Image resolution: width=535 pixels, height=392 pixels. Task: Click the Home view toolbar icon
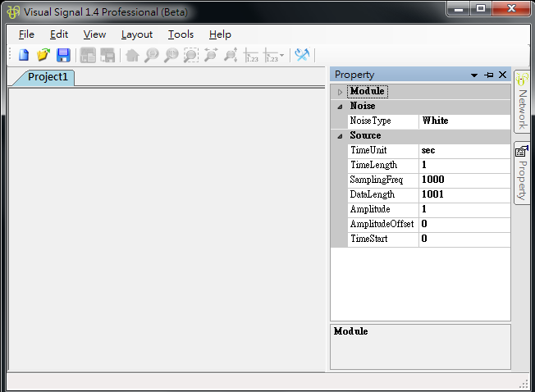[x=131, y=55]
